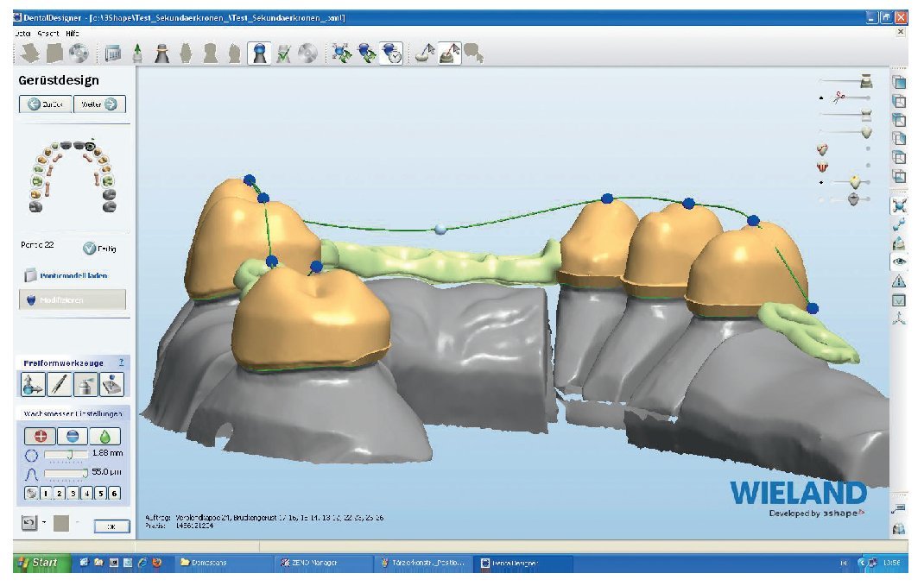Click the clock timer icon in top toolbar
The image size is (924, 586).
pos(392,54)
